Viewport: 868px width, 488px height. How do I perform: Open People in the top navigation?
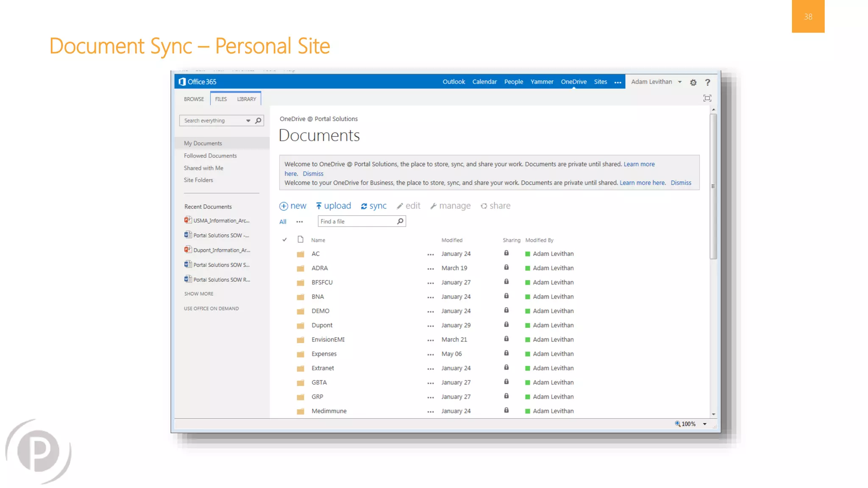(514, 82)
